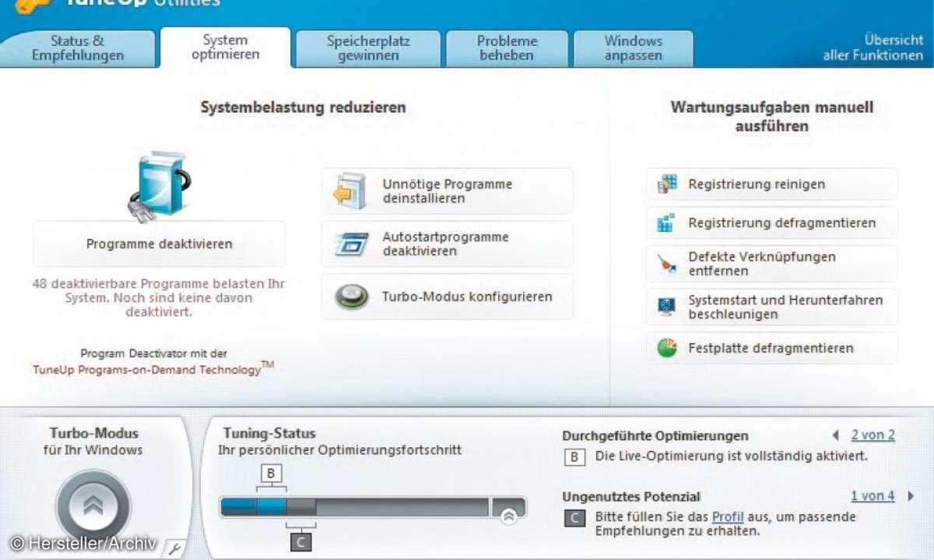Open Systemstart und Herunterfahren beschleunigen

(772, 307)
